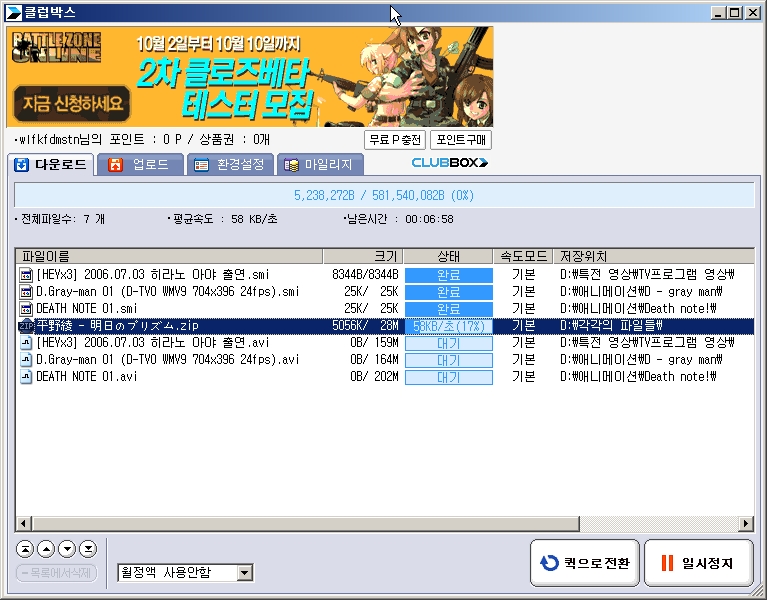Click the overall download progress bar
The height and width of the screenshot is (600, 767).
point(384,194)
